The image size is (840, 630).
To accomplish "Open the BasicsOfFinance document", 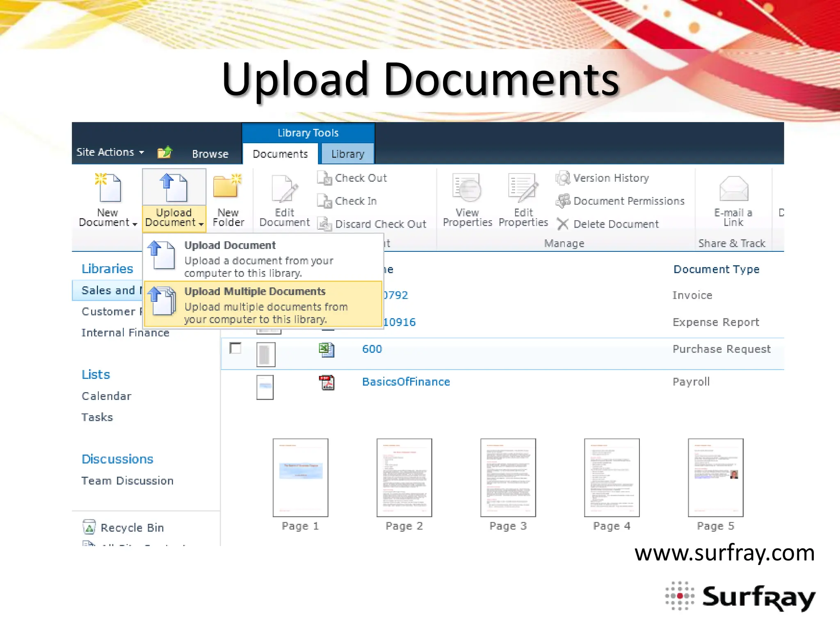I will tap(406, 382).
